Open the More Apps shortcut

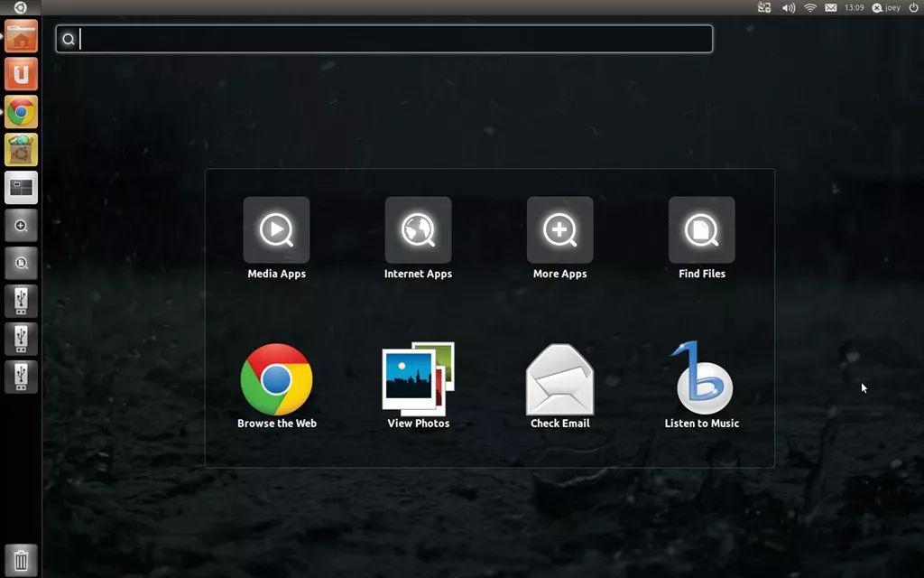tap(559, 230)
